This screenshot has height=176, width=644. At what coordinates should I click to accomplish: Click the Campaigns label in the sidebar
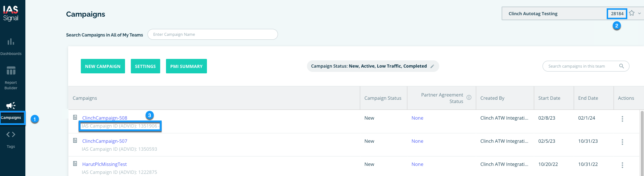11,117
